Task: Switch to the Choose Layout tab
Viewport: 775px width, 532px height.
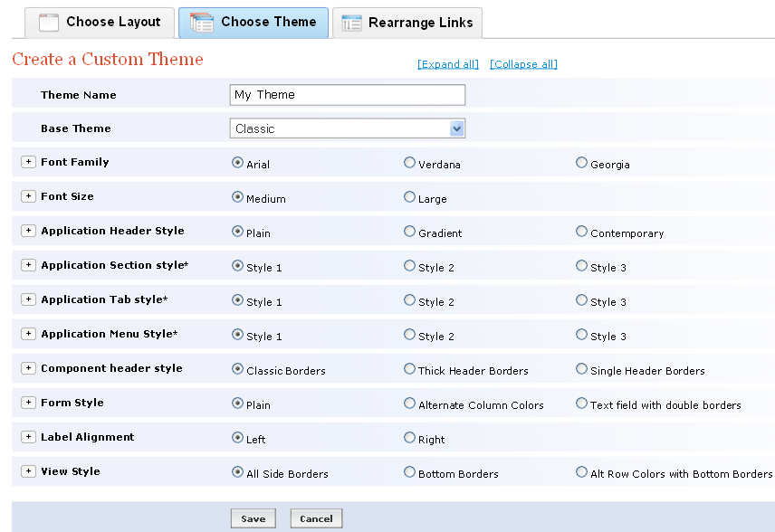Action: pos(100,22)
